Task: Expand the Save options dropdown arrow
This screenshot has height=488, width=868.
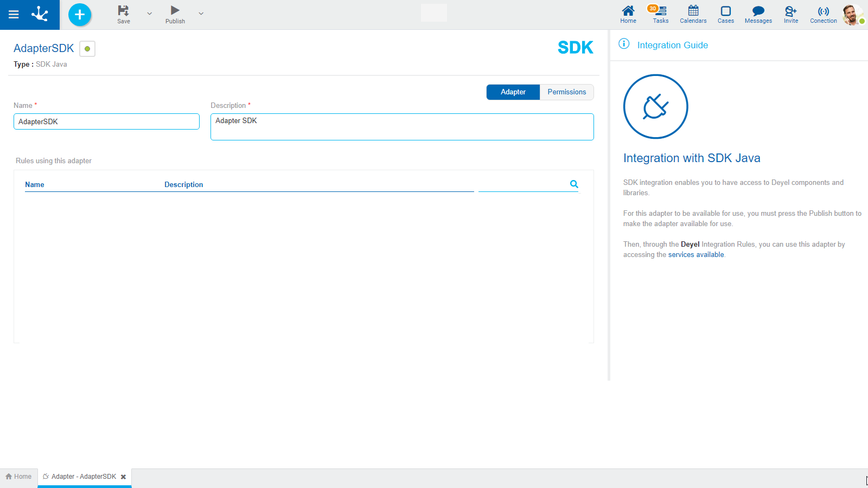Action: tap(150, 14)
